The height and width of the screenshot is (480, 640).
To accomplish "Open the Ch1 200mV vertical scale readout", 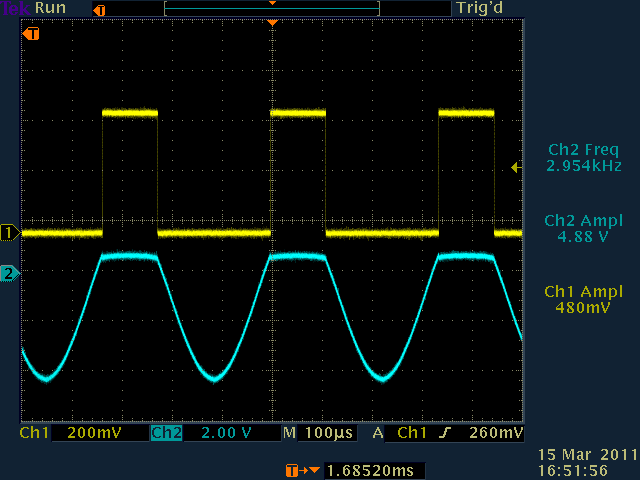I will pos(72,434).
